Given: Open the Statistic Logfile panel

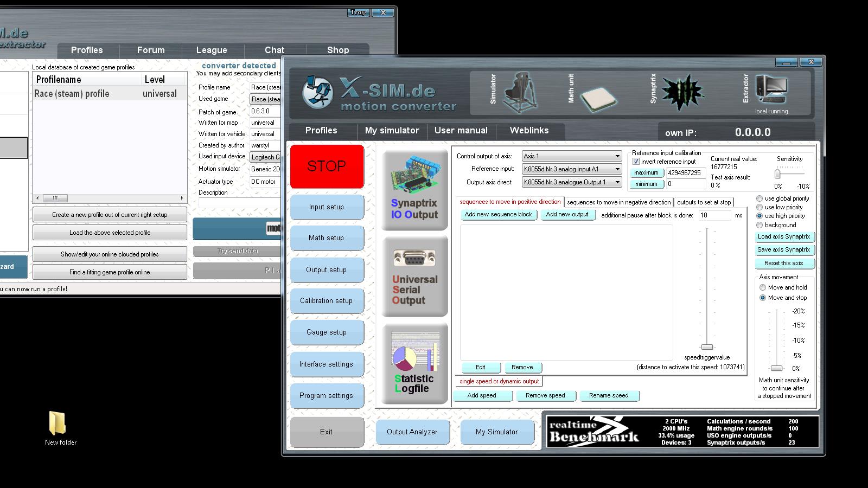Looking at the screenshot, I should (x=414, y=363).
